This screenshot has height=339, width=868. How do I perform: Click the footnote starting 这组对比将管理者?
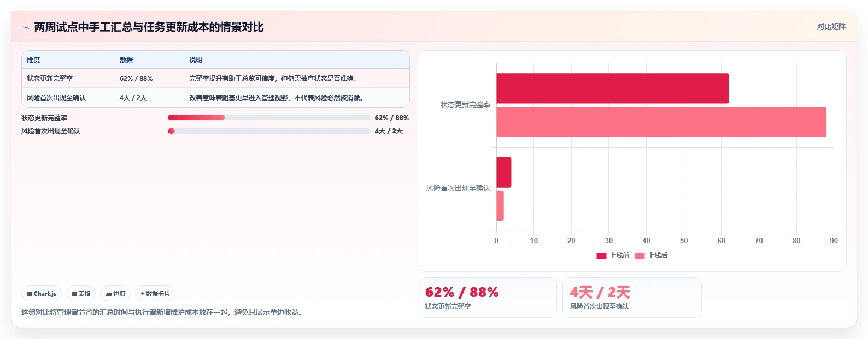163,312
